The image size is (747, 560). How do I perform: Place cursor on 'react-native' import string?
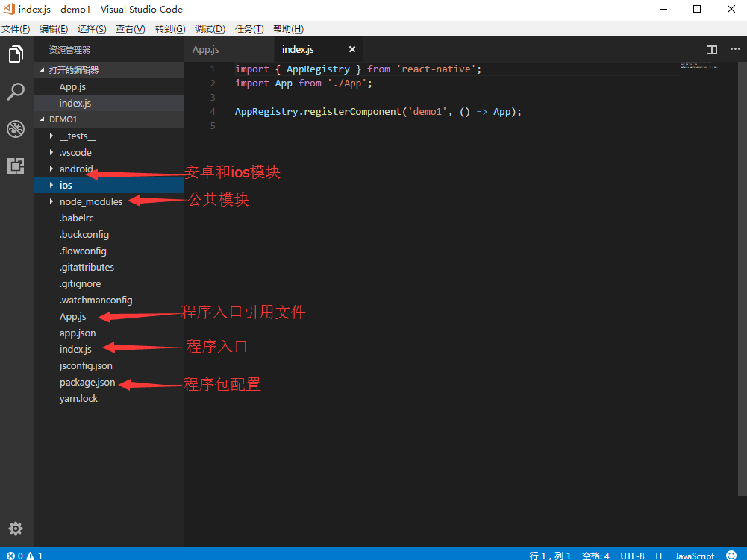436,69
